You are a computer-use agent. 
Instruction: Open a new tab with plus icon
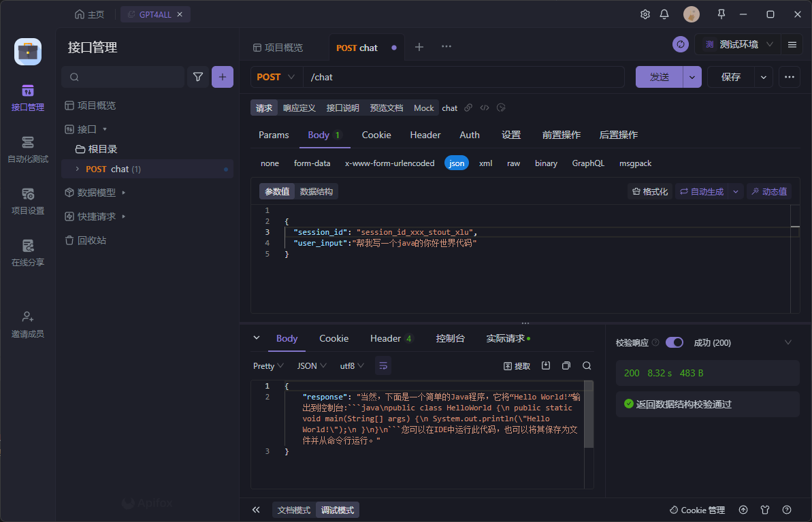click(419, 47)
